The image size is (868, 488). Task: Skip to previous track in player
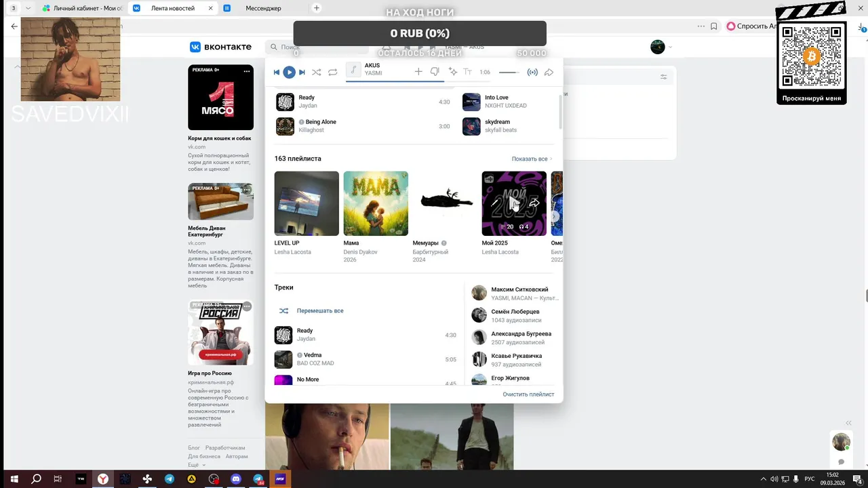pyautogui.click(x=277, y=72)
